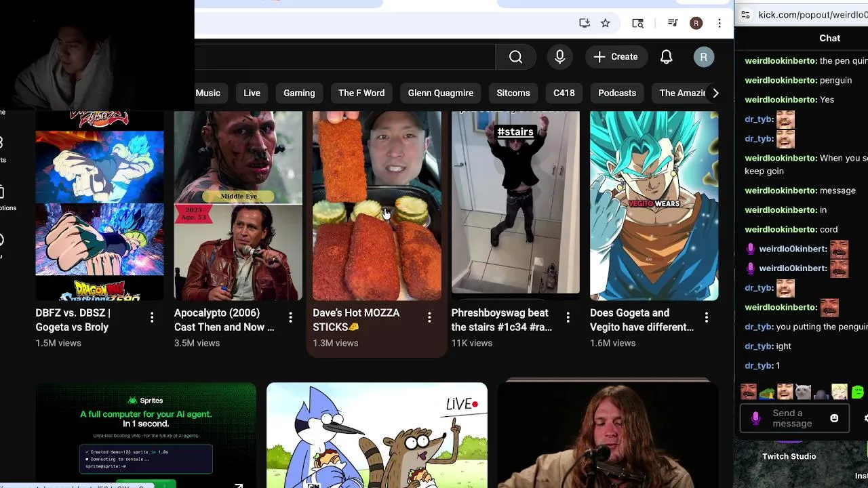This screenshot has height=488, width=868.
Task: Click the Dave's Hot MOZZA STICKS title
Action: (356, 320)
